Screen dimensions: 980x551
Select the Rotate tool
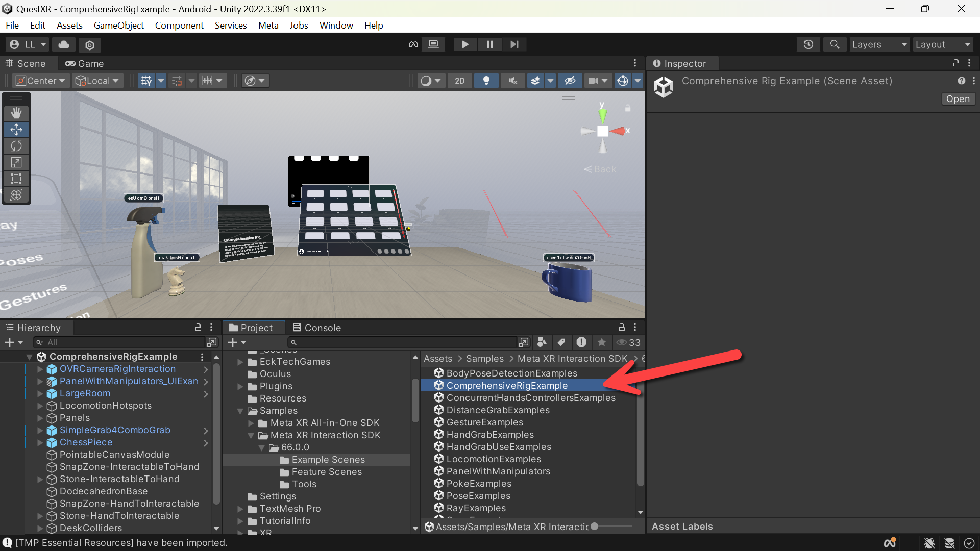click(16, 146)
